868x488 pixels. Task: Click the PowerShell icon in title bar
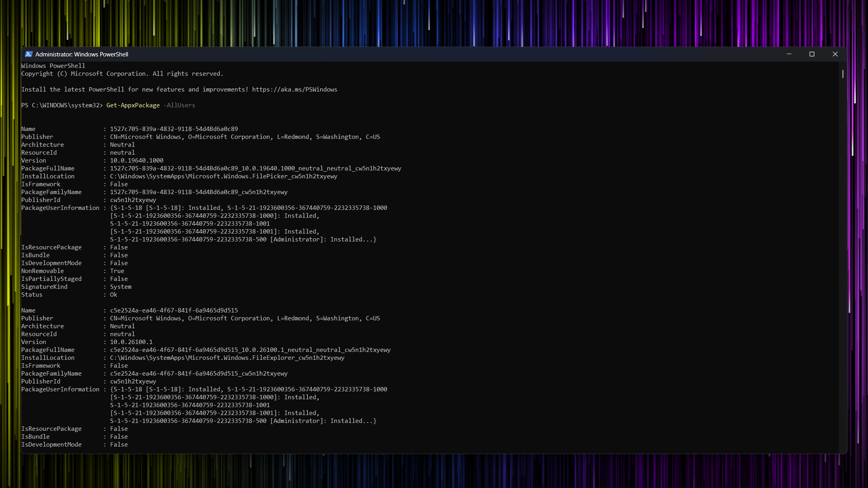pos(28,54)
